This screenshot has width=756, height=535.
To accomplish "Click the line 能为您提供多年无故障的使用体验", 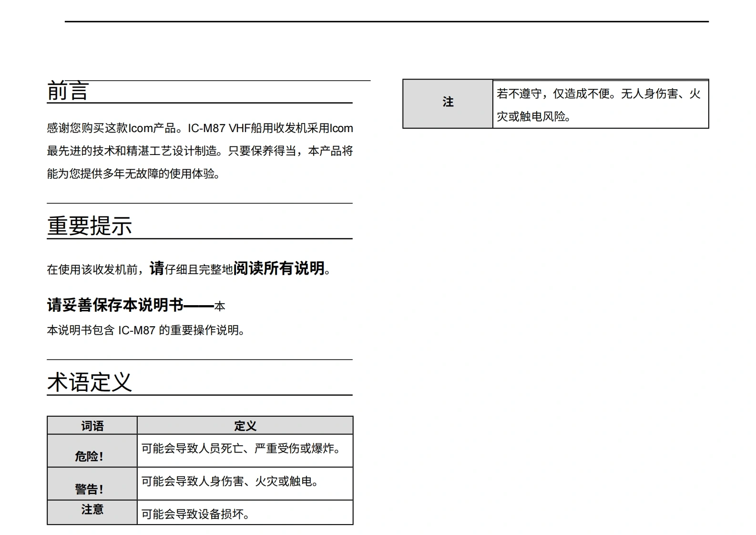I will [x=133, y=174].
